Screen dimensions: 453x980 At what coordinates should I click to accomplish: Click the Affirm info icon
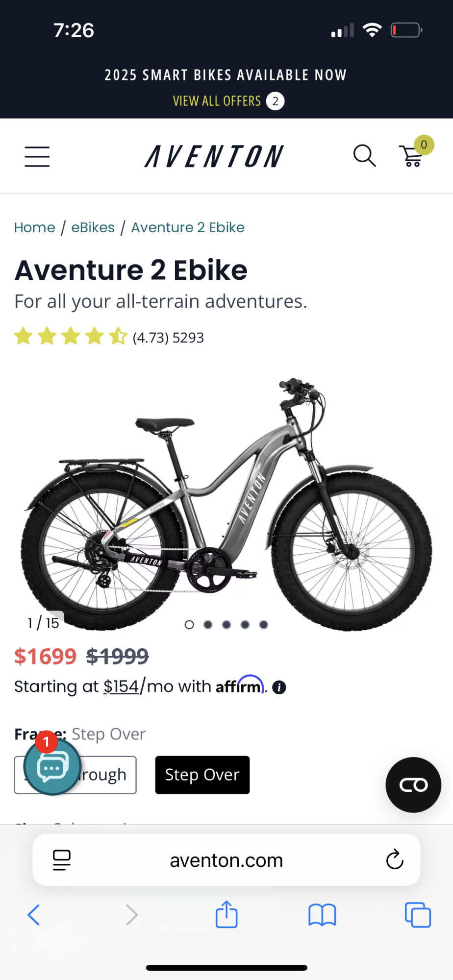(279, 687)
